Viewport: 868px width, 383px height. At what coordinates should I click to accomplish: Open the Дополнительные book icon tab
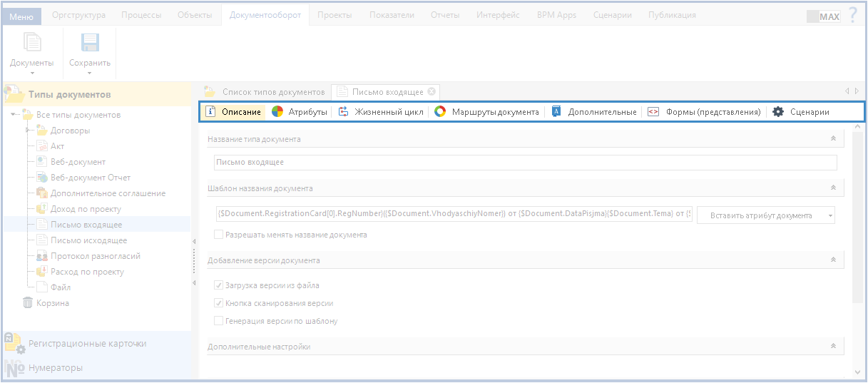(x=556, y=112)
